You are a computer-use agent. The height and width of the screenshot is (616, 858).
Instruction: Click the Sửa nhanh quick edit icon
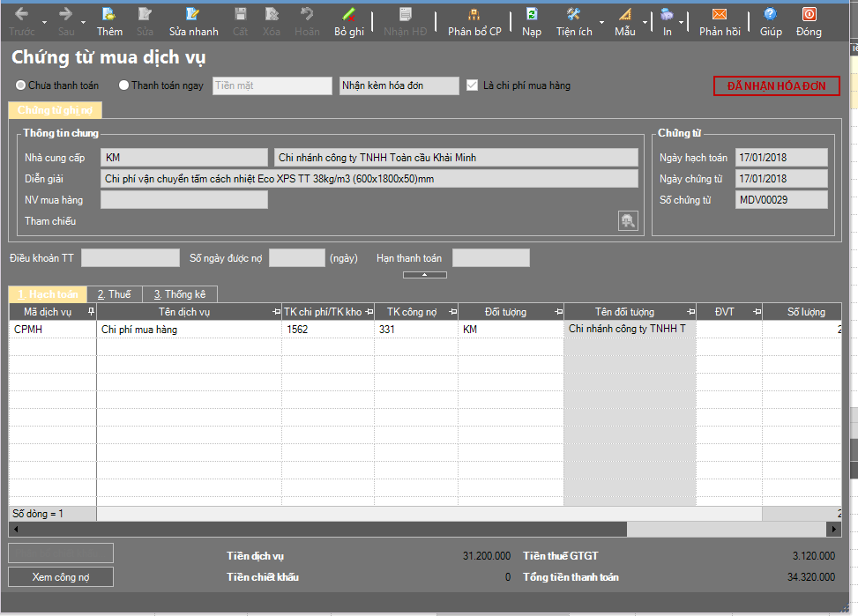[192, 15]
